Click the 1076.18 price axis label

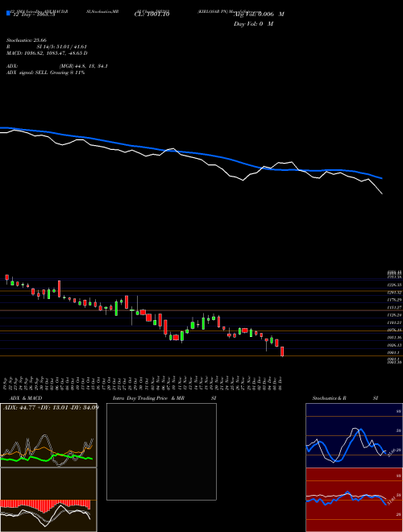[x=395, y=330]
